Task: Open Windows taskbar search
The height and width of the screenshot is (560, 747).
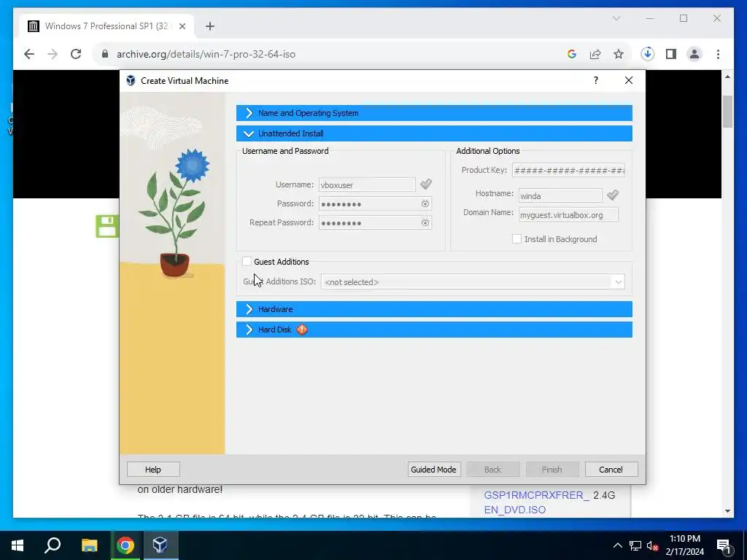Action: click(x=53, y=545)
